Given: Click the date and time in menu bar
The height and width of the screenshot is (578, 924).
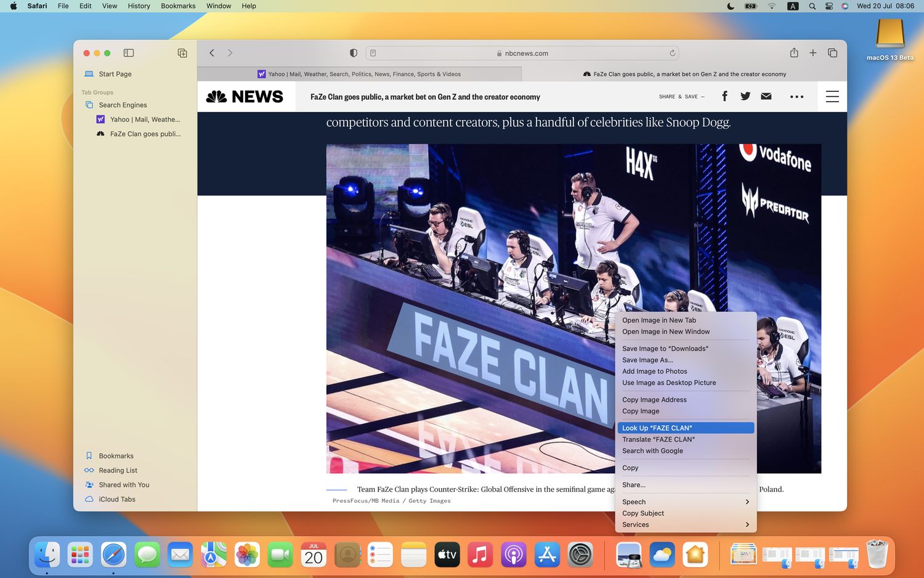Looking at the screenshot, I should coord(885,6).
